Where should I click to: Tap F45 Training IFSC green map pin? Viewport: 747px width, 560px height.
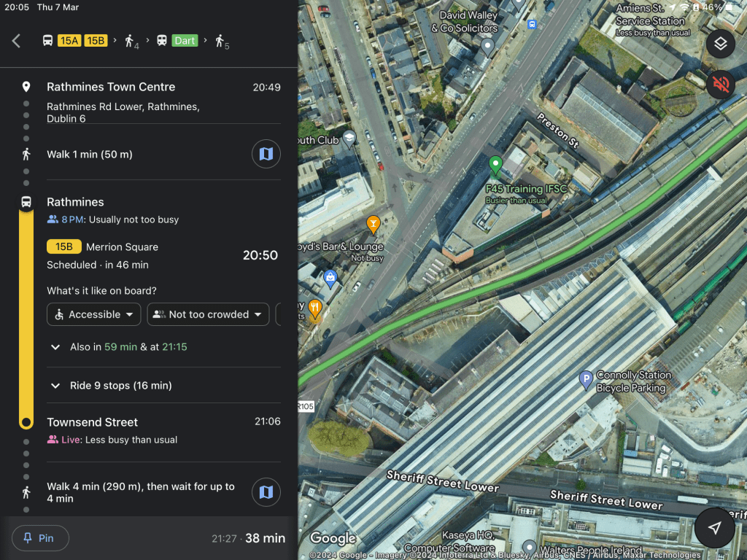click(x=495, y=166)
